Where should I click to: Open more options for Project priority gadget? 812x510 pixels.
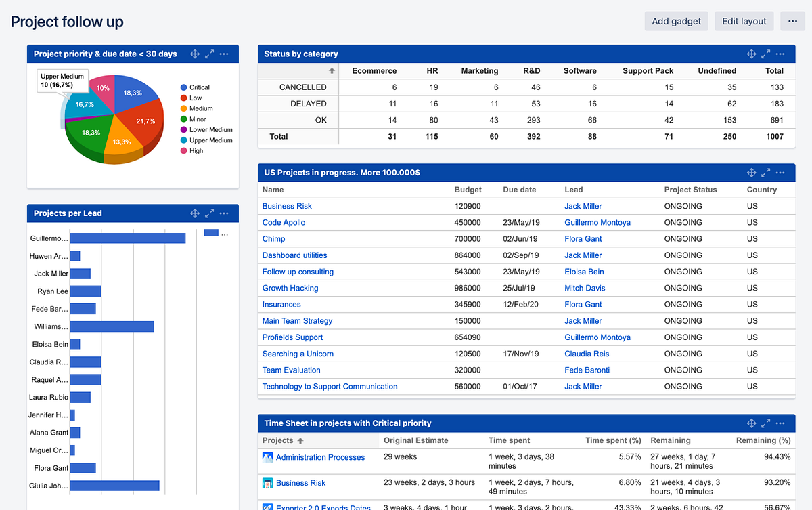tap(224, 54)
